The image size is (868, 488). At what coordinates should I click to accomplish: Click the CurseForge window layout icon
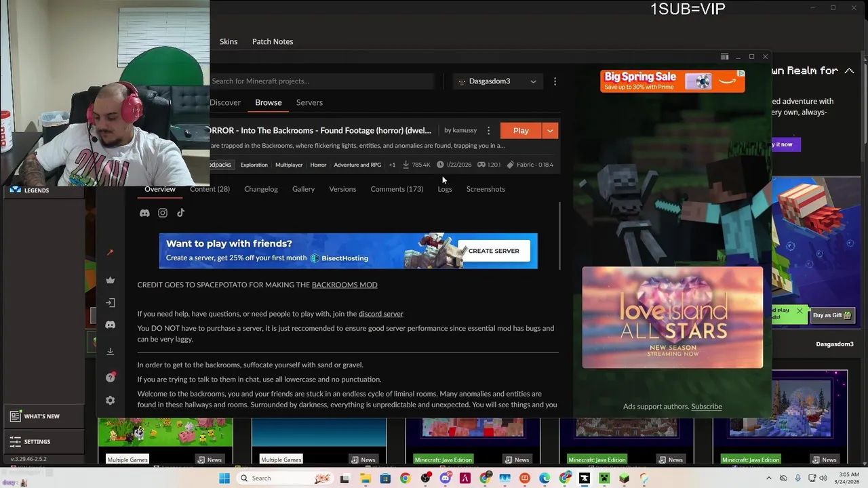pyautogui.click(x=724, y=57)
